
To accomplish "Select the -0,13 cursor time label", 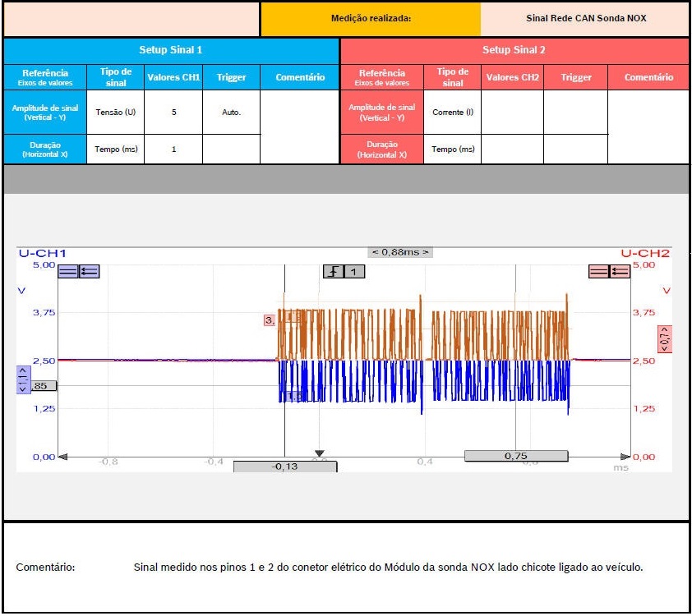I will [284, 467].
